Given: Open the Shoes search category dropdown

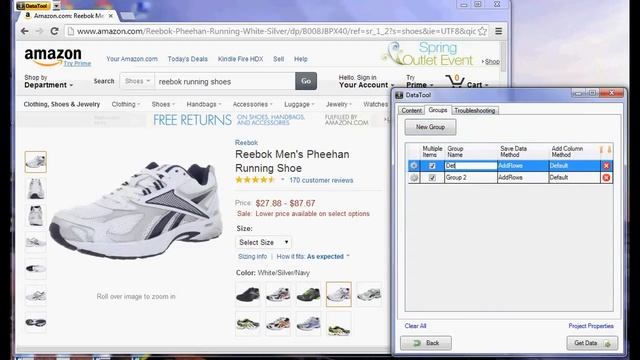Looking at the screenshot, I should 138,81.
